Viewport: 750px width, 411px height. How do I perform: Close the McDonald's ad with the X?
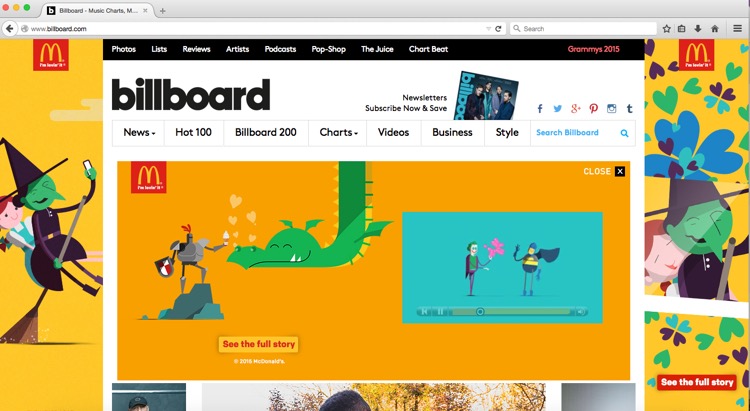coord(620,171)
